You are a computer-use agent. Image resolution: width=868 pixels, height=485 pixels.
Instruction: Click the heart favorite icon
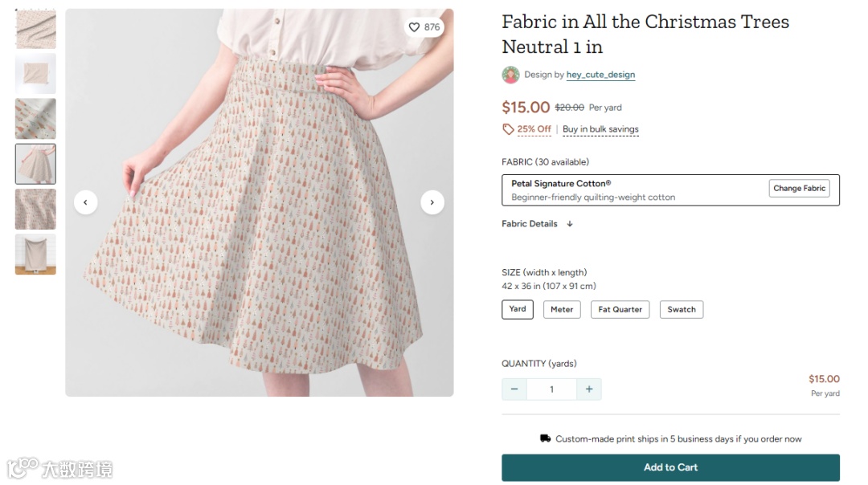pos(414,27)
